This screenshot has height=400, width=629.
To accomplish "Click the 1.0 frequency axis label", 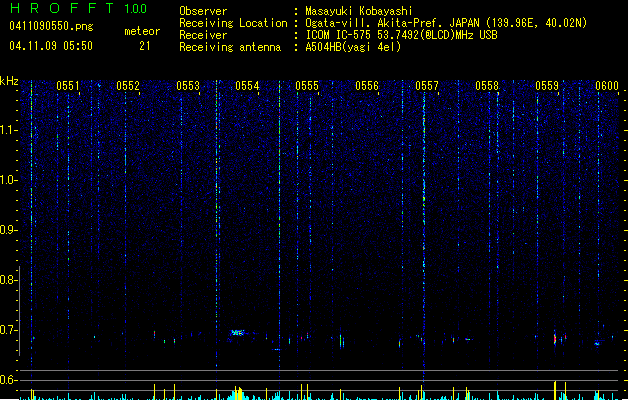I will click(8, 180).
